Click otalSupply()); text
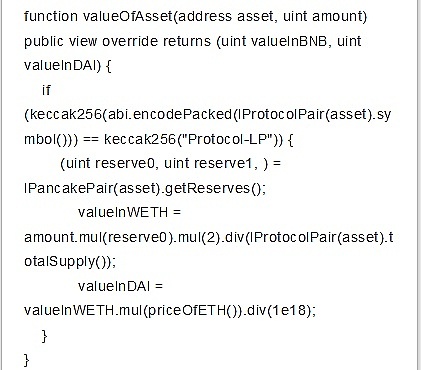The image size is (421, 370). click(x=70, y=262)
